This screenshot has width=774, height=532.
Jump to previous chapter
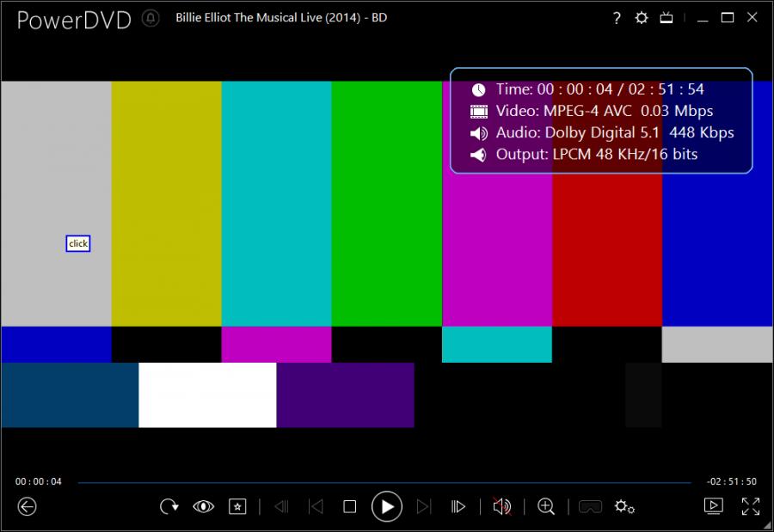(316, 506)
